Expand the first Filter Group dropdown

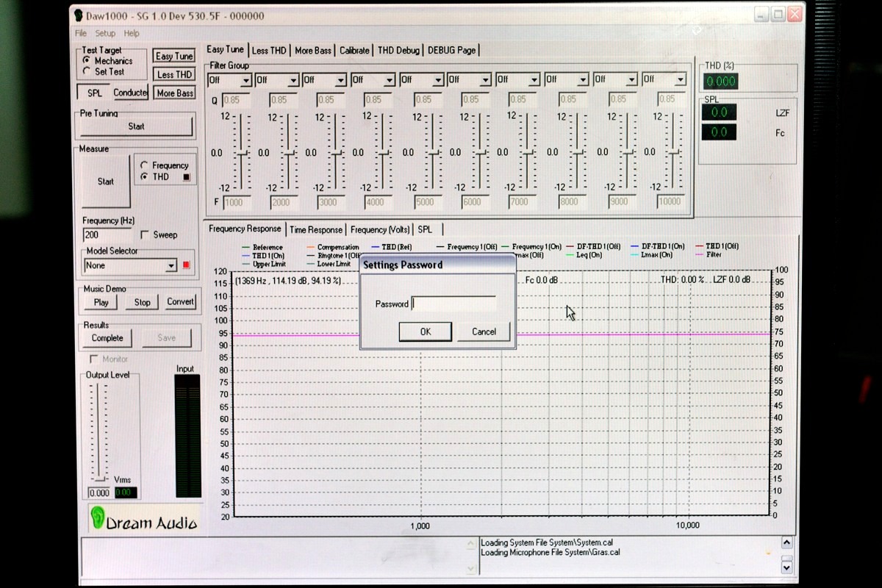point(245,80)
